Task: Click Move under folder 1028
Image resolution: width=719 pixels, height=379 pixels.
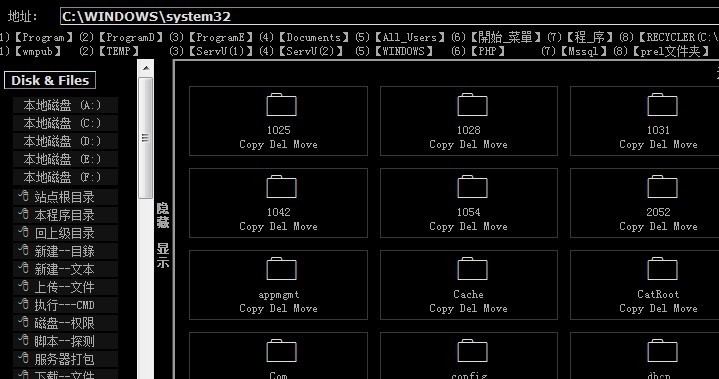Action: point(495,144)
